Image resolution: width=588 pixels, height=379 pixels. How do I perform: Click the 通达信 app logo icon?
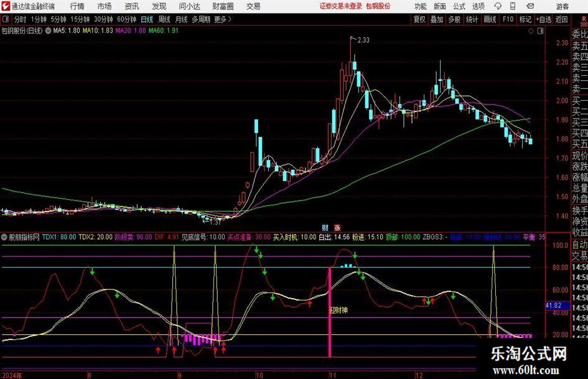pyautogui.click(x=6, y=6)
